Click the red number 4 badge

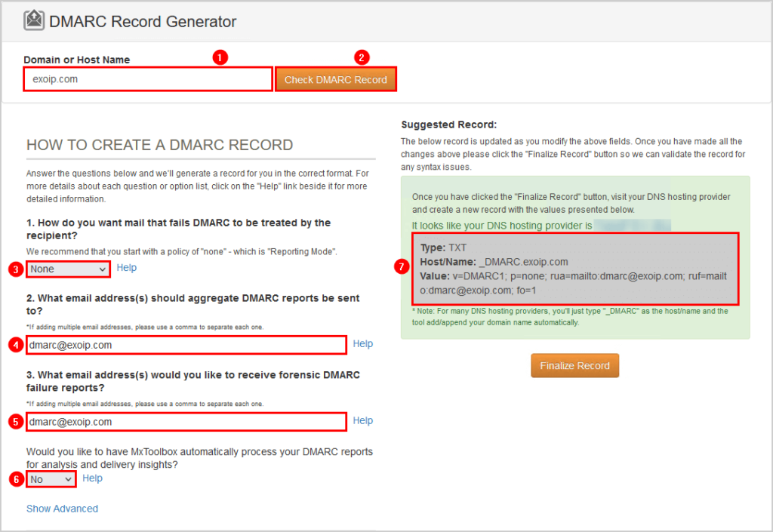click(16, 345)
